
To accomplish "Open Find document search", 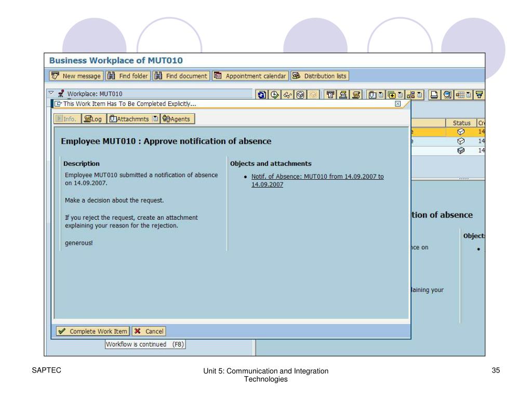I will pos(181,76).
